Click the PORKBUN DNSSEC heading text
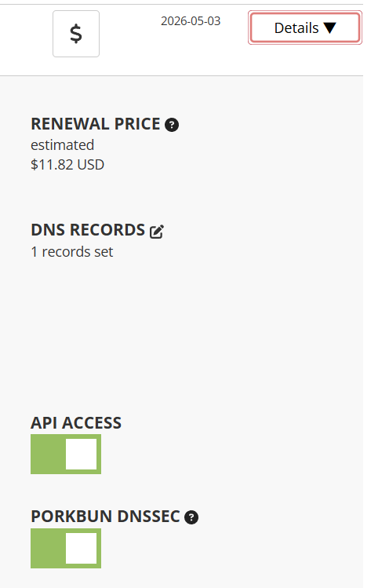This screenshot has height=588, width=371. click(105, 517)
